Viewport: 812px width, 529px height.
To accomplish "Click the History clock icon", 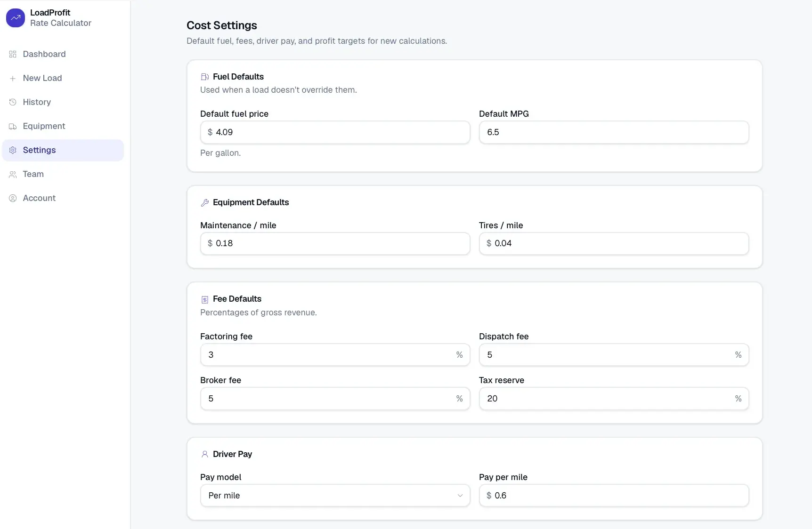I will tap(13, 102).
